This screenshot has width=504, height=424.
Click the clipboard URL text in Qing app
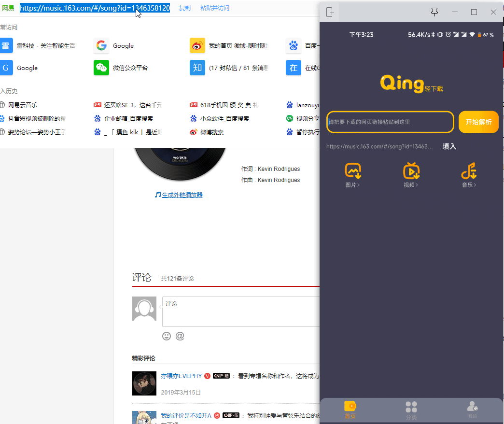(x=379, y=147)
